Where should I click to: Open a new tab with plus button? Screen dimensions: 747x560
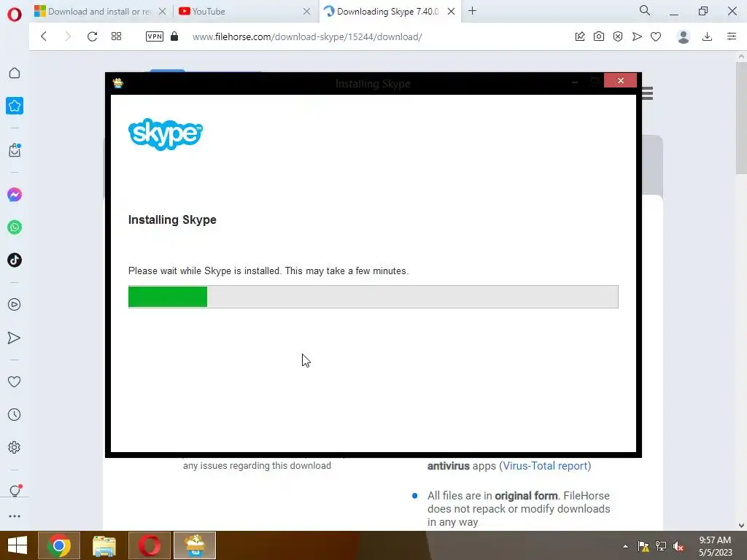coord(472,11)
